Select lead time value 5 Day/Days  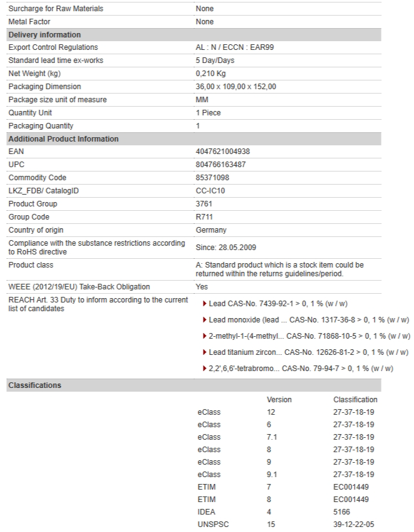click(x=215, y=60)
